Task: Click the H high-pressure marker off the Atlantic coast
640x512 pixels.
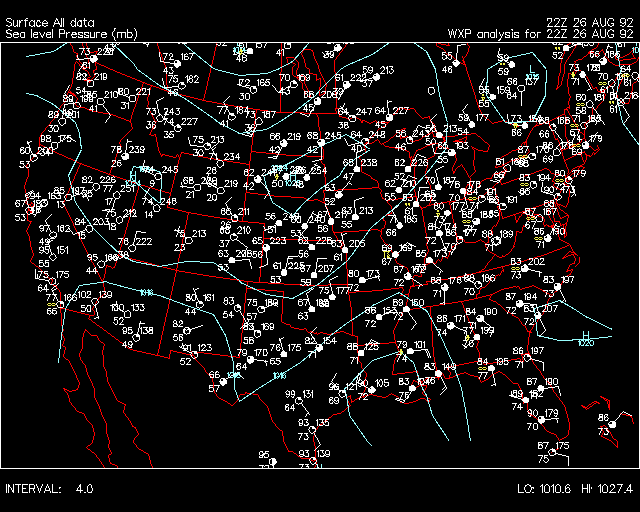Action: (x=587, y=334)
